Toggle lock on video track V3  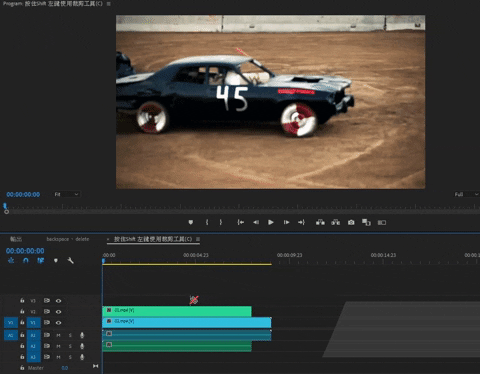[22, 300]
